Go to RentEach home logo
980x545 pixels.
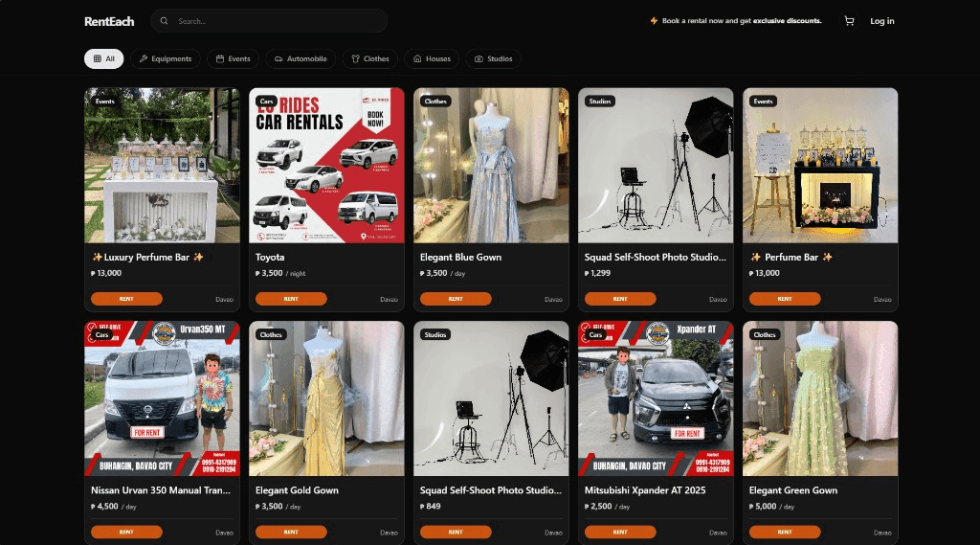click(x=109, y=21)
